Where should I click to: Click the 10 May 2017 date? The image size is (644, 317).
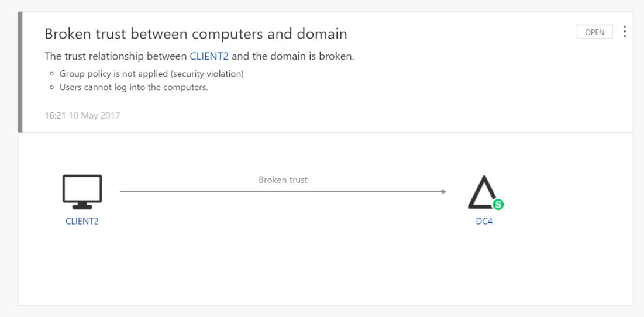pos(94,115)
